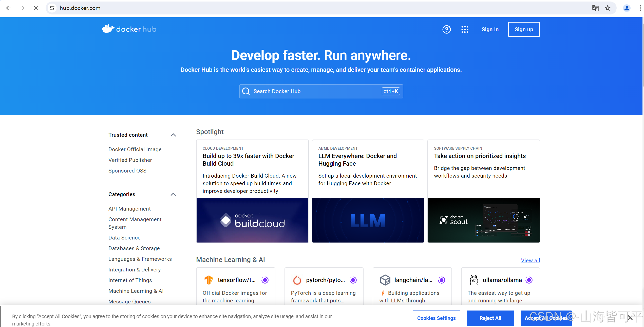The width and height of the screenshot is (644, 327).
Task: Click the pytorch logo icon
Action: tap(297, 280)
